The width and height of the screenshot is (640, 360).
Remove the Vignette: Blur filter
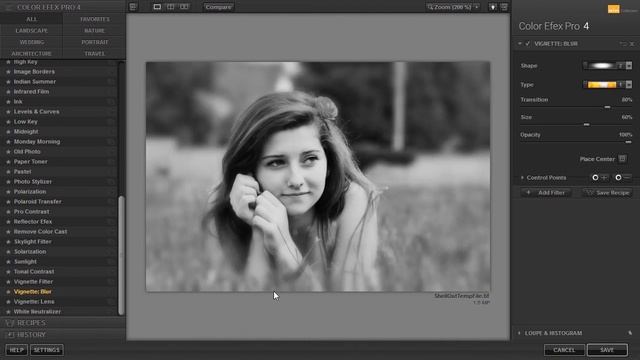point(632,44)
